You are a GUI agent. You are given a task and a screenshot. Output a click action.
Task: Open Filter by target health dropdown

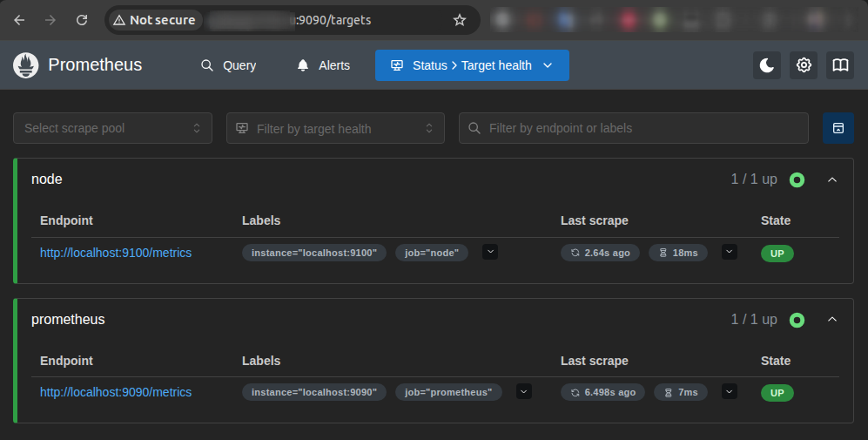[335, 128]
